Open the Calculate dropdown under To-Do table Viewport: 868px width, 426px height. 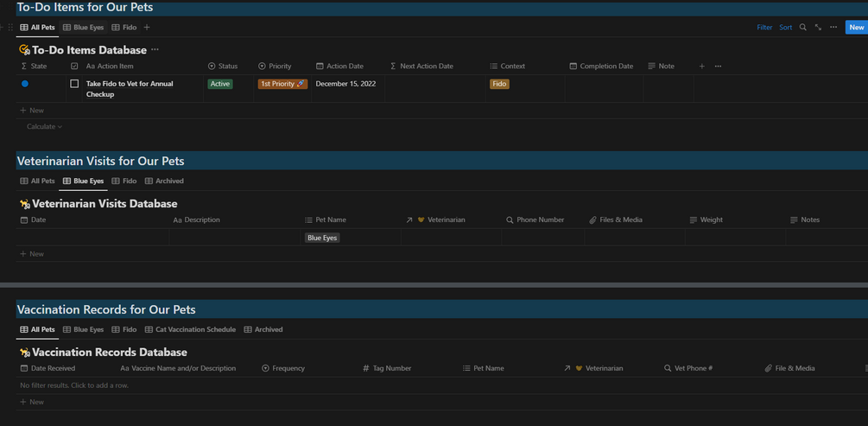click(44, 126)
